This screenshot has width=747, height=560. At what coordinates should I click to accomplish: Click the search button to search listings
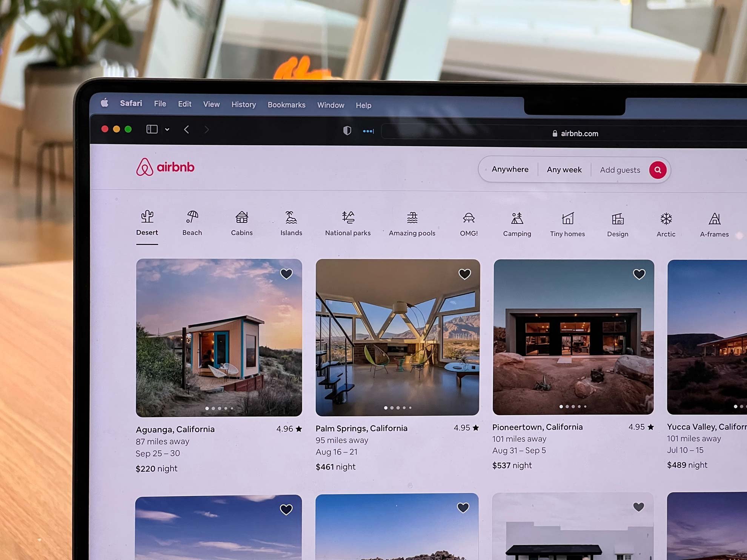658,170
